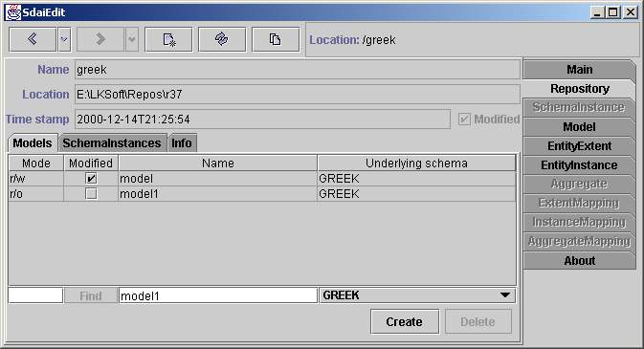Screen dimensions: 644x349
Task: Open the About side tab
Action: point(579,260)
